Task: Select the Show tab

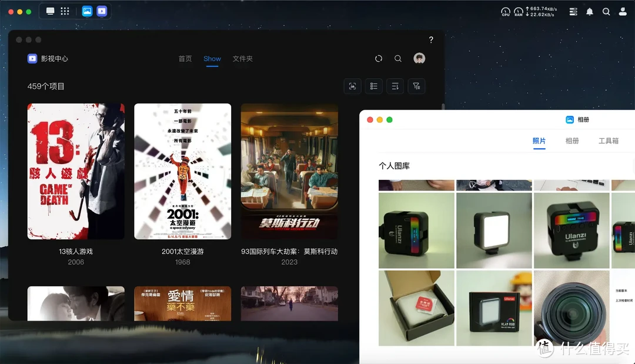Action: 212,59
